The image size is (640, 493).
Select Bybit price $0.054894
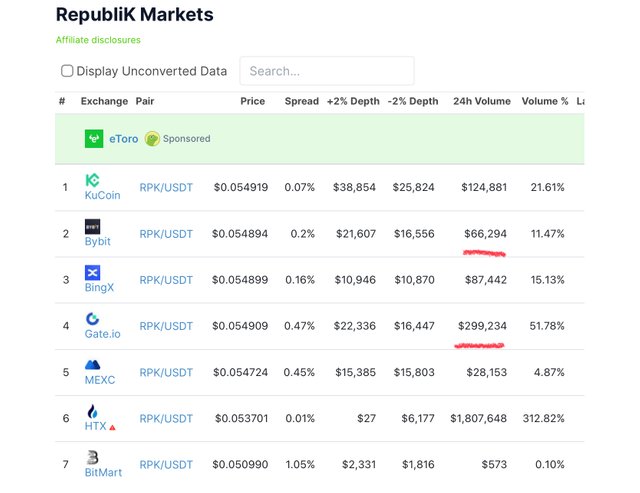point(240,234)
